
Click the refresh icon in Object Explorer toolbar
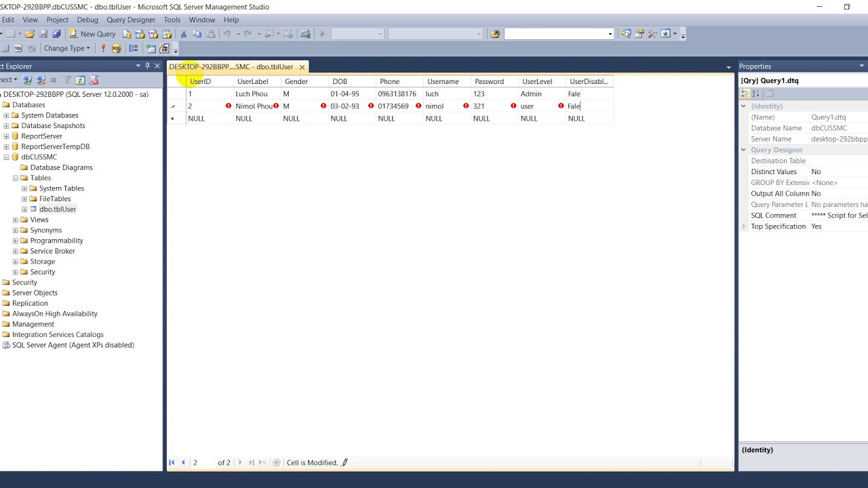80,80
